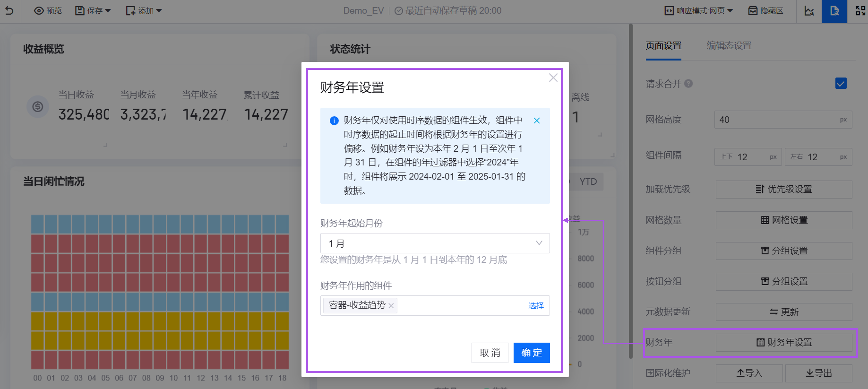
Task: Click the 确定 confirm button
Action: [531, 353]
